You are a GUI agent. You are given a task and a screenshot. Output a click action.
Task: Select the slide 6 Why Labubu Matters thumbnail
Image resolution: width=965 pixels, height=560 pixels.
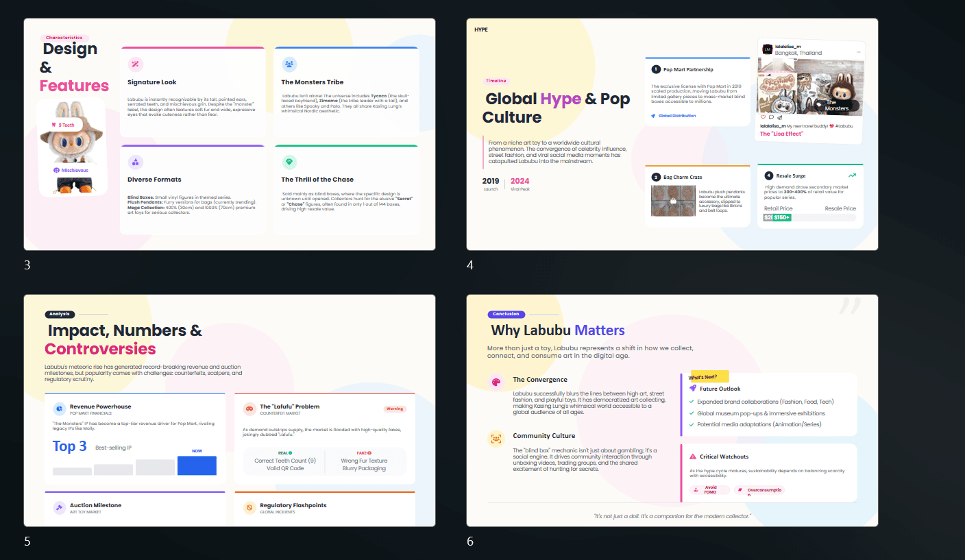672,411
